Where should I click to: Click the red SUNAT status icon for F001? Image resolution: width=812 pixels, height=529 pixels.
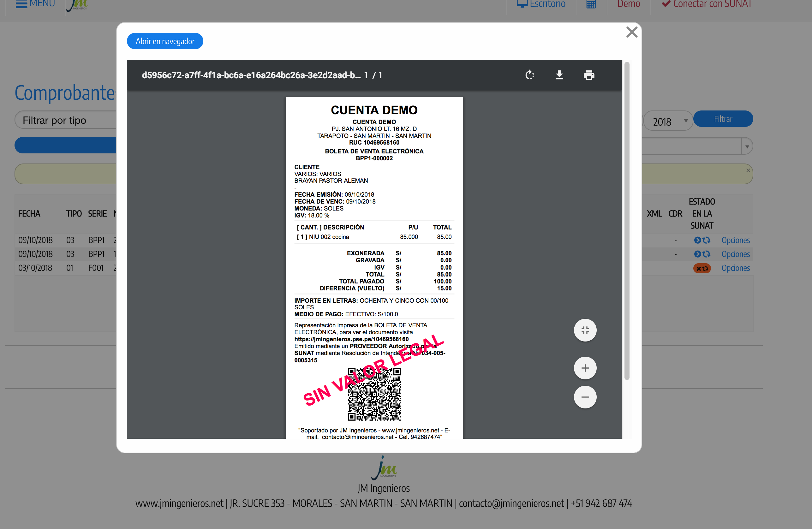tap(702, 268)
